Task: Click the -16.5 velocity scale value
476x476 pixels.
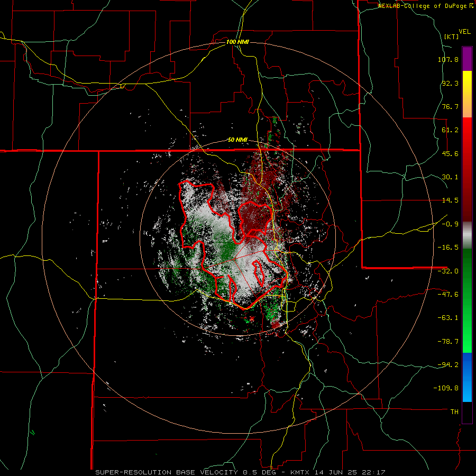Action: pos(448,248)
